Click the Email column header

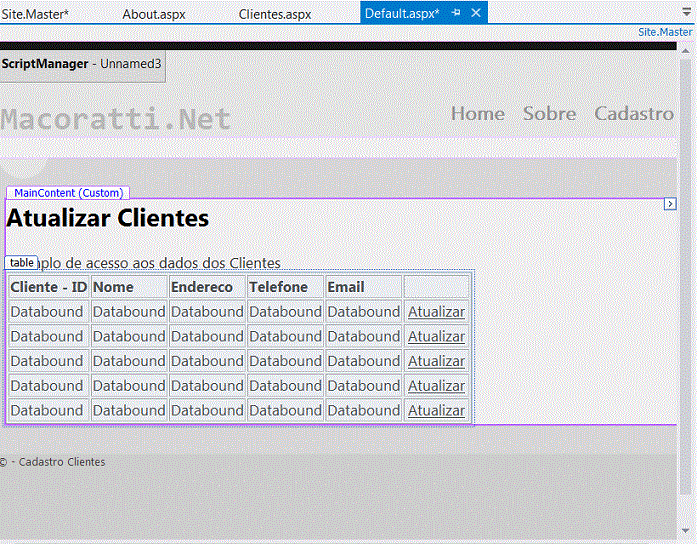(x=346, y=287)
